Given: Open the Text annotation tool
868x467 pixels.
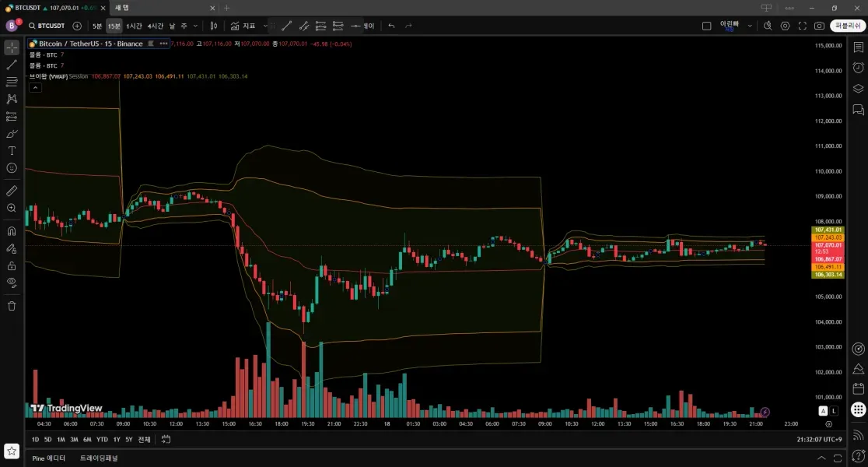Looking at the screenshot, I should coord(11,149).
